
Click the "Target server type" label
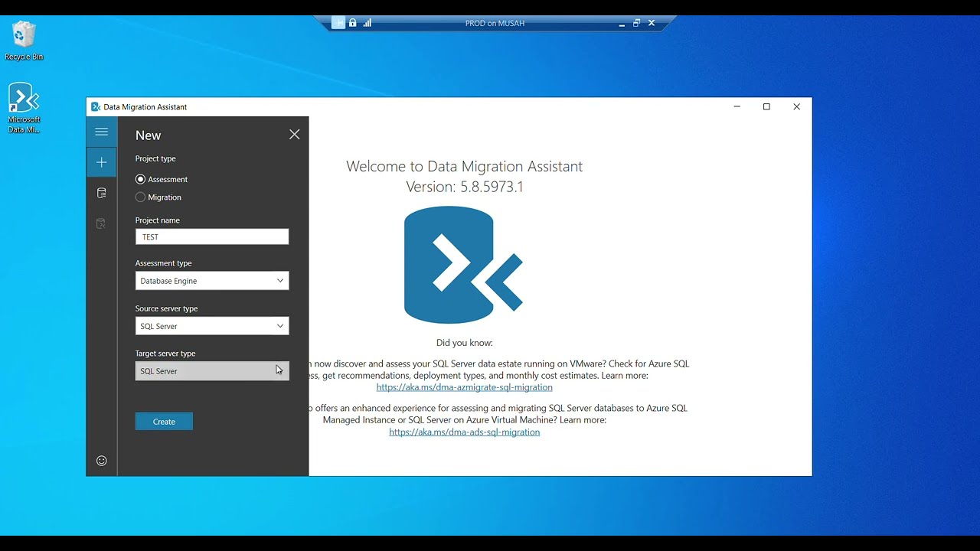165,354
